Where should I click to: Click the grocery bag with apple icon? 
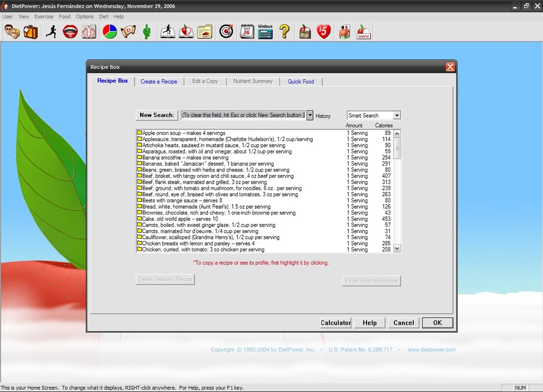[x=305, y=32]
